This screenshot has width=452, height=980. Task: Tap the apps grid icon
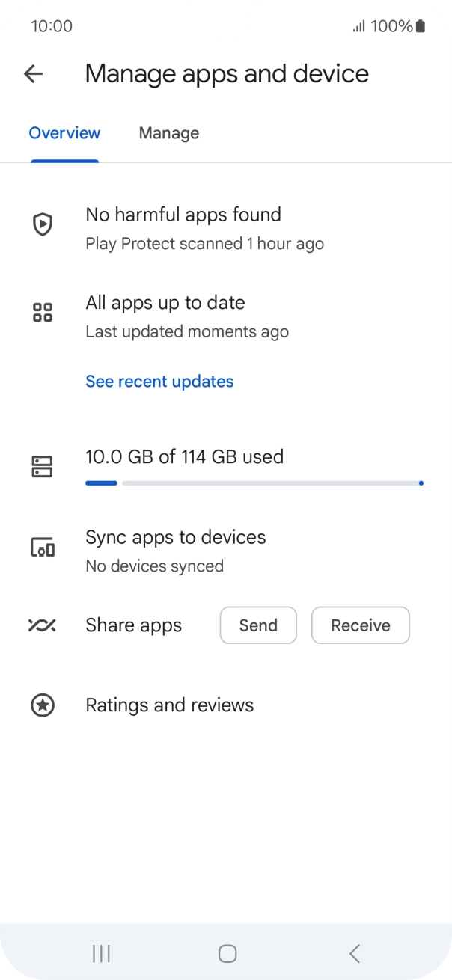pyautogui.click(x=43, y=313)
